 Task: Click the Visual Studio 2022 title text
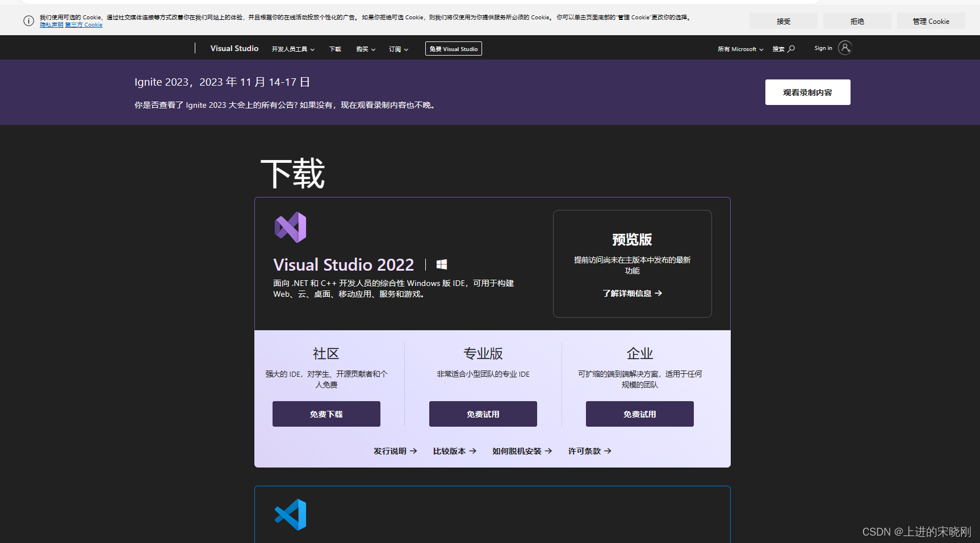click(x=344, y=264)
